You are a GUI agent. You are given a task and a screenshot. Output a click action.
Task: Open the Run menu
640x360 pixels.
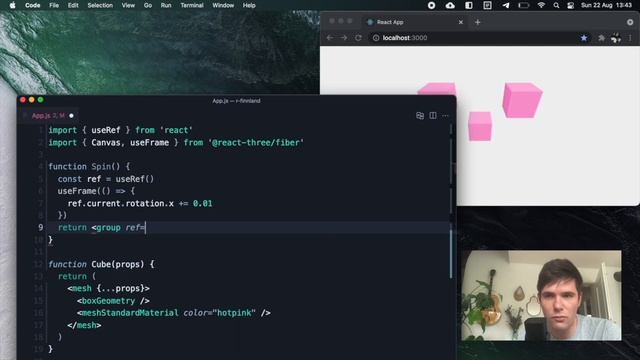(x=166, y=5)
